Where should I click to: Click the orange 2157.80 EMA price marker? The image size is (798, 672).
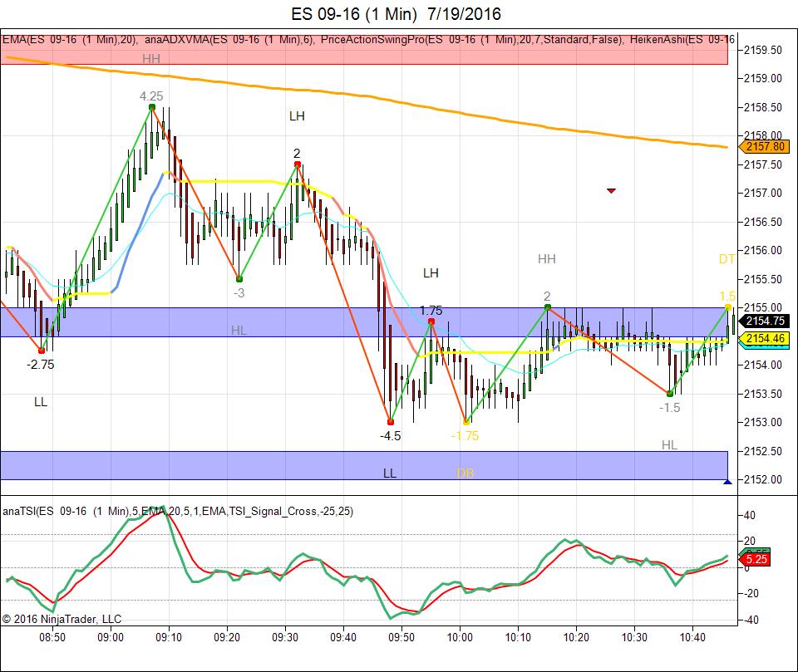click(764, 146)
